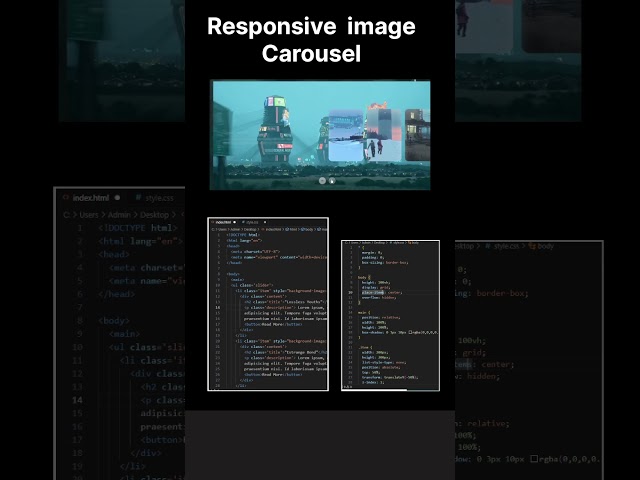Click '<!DOCTYPE html>' line in background editor
The height and width of the screenshot is (480, 640).
point(138,228)
